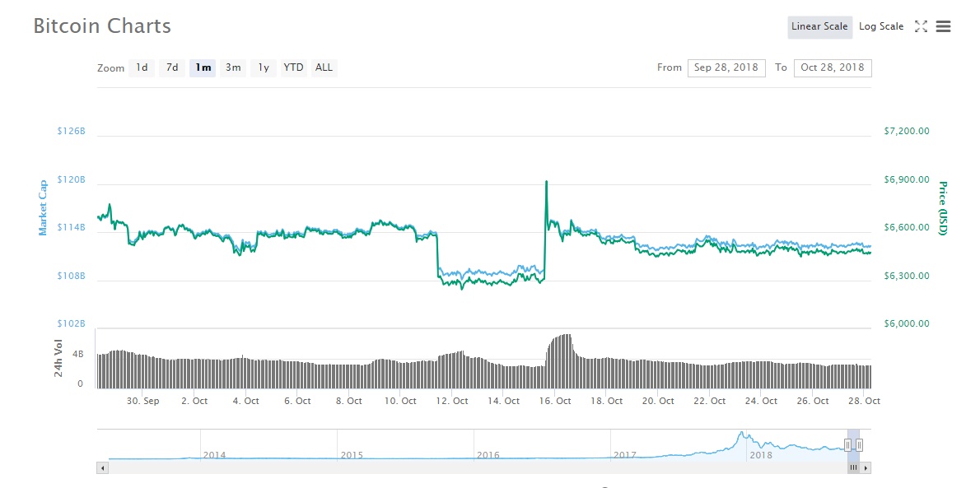
Task: Click the $6,300.00 price axis value
Action: (907, 276)
